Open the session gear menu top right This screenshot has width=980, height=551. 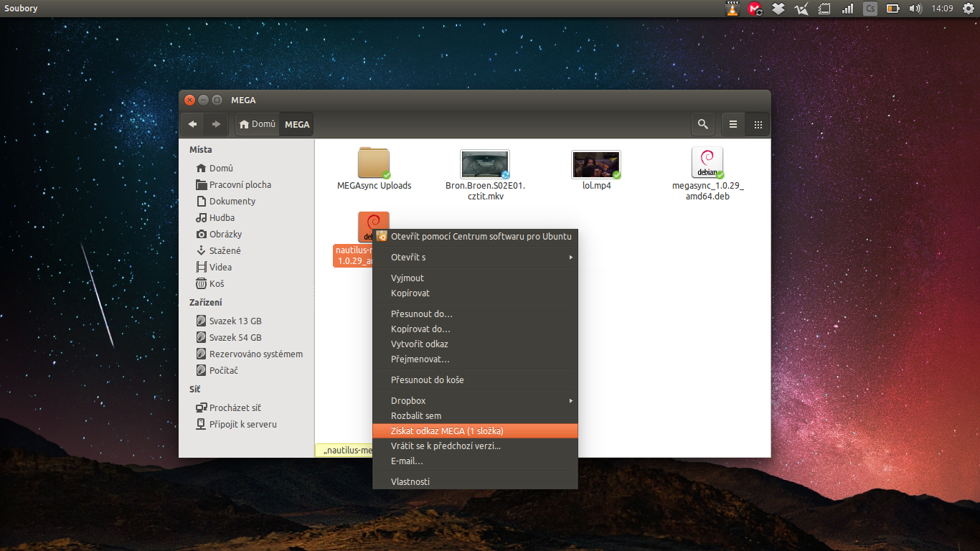967,8
